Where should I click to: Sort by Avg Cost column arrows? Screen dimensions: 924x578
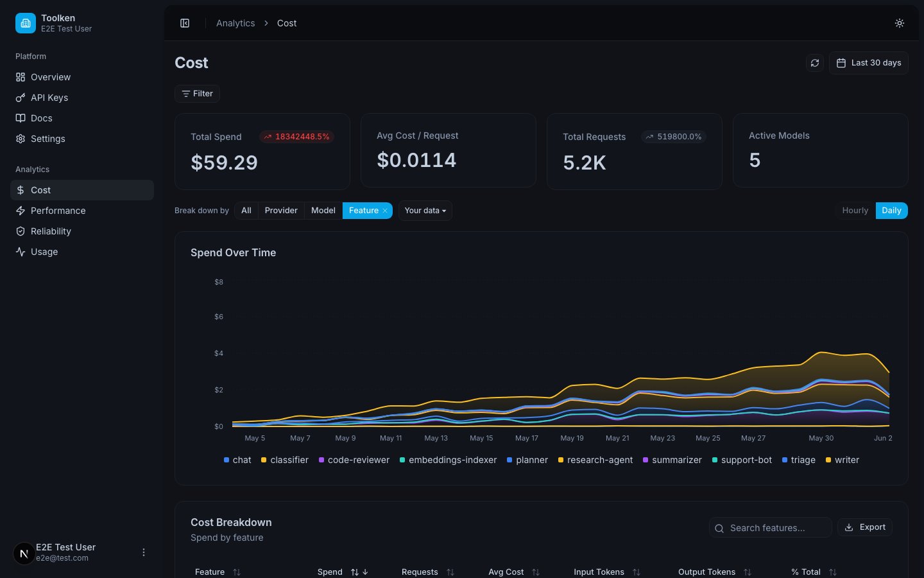tap(536, 572)
